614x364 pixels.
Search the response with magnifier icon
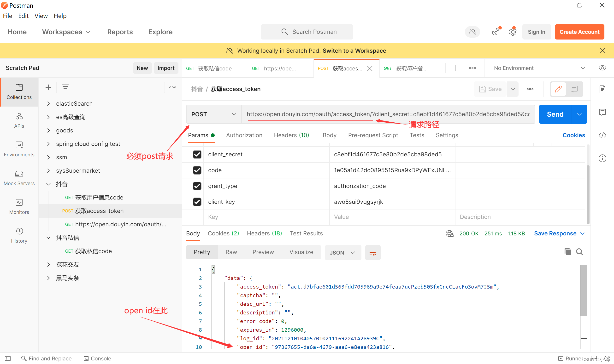579,252
